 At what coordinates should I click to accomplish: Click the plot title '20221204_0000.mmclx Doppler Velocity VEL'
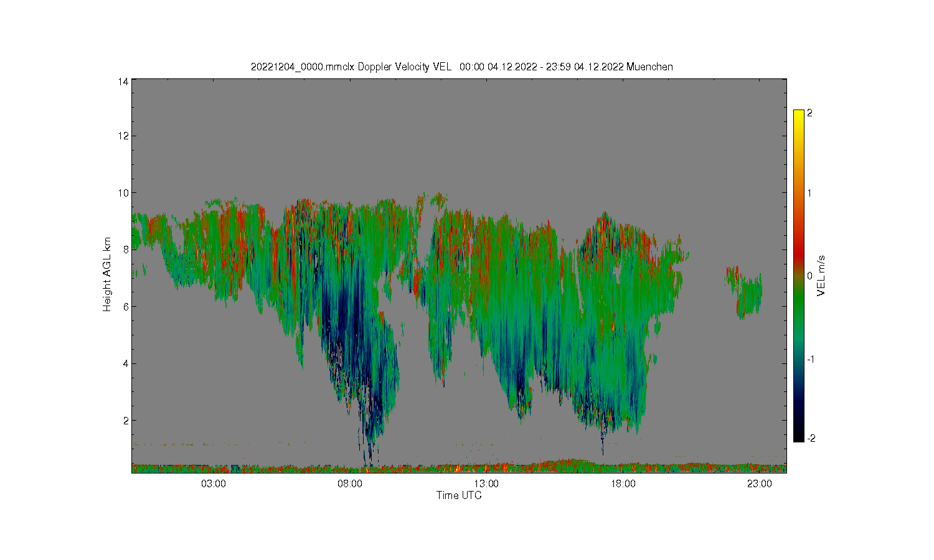[x=351, y=67]
